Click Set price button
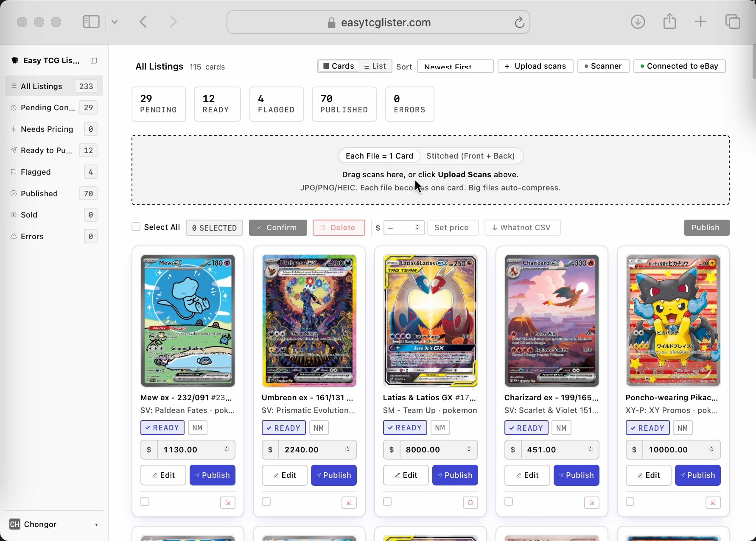 (x=453, y=228)
